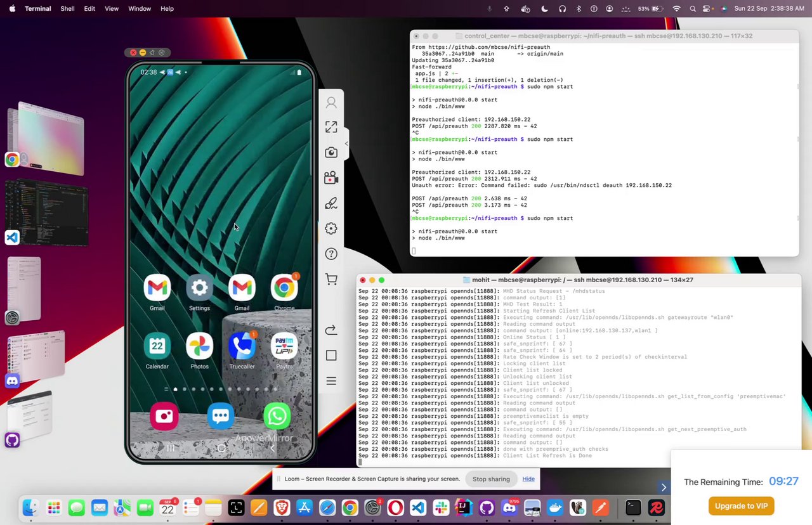
Task: Tap the phone back navigation chevron
Action: (272, 448)
